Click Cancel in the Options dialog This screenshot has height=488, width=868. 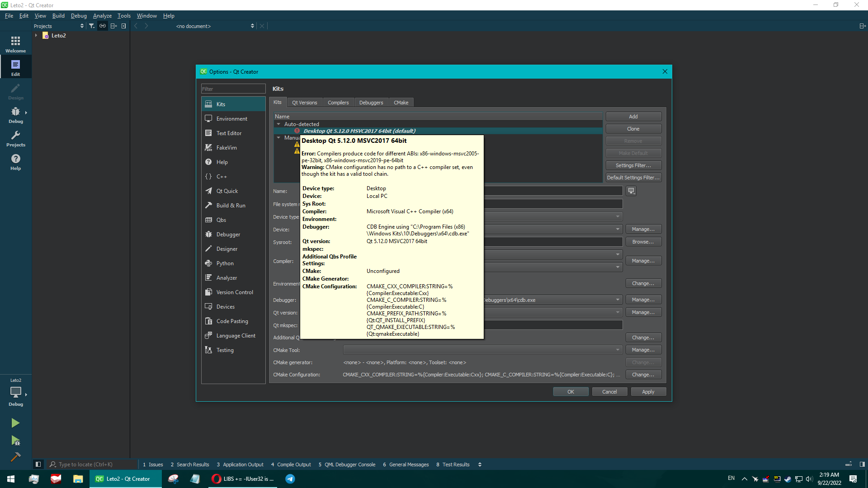(x=609, y=392)
